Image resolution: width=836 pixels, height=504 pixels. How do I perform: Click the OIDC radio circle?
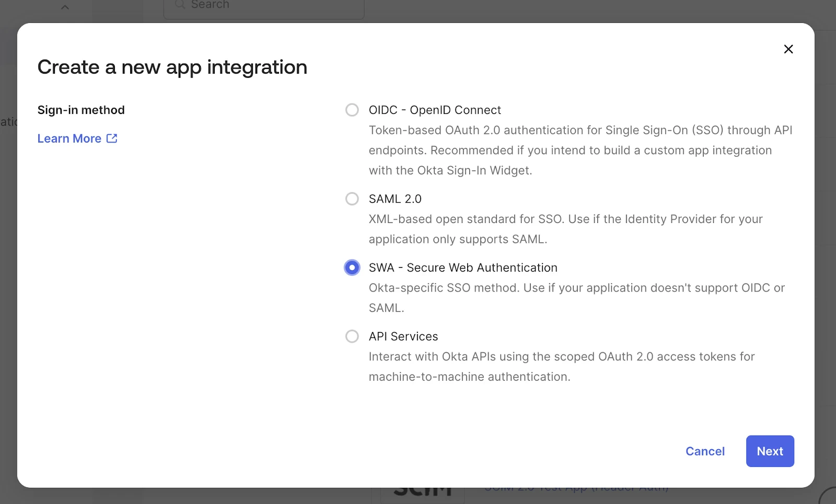352,110
